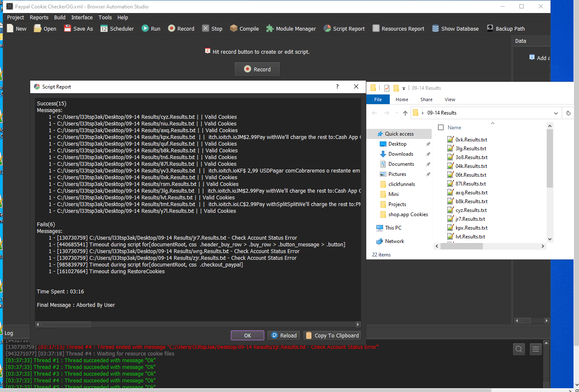
Task: Click the Explorer back arrow
Action: tap(374, 113)
